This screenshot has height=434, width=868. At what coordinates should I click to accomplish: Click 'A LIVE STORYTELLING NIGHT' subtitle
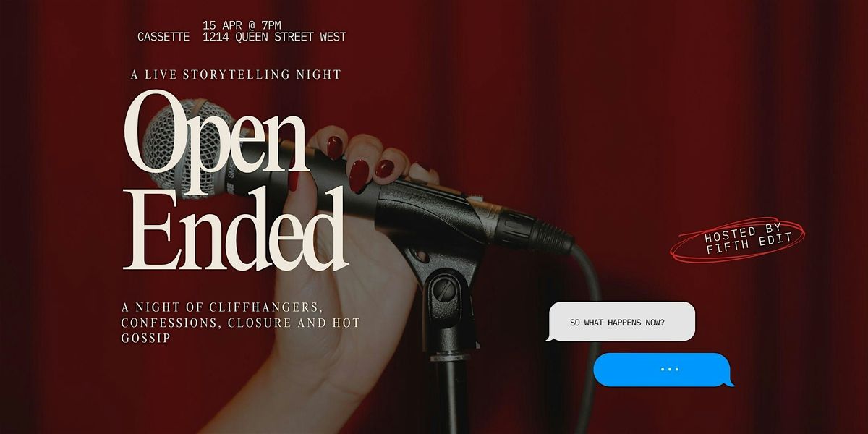click(x=236, y=74)
